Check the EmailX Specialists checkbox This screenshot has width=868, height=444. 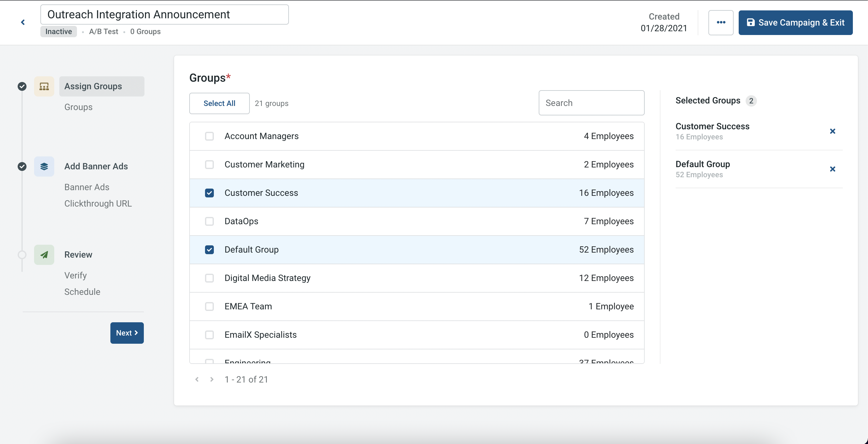(x=209, y=335)
